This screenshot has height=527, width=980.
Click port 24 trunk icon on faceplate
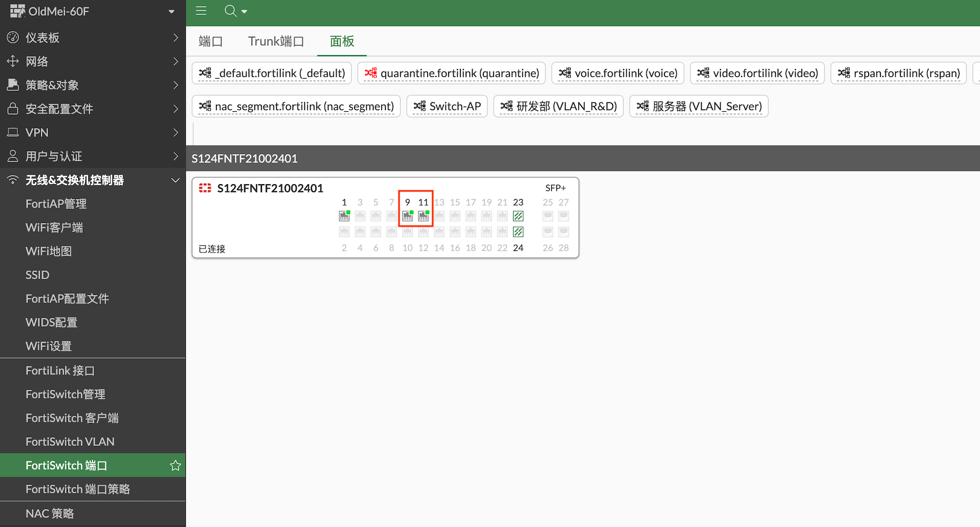click(x=518, y=232)
